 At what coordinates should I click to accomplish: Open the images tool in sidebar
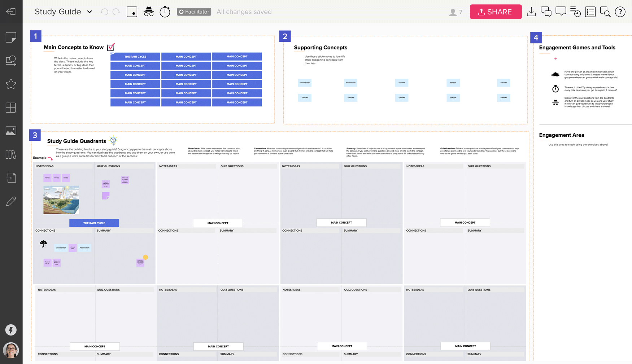pos(11,131)
